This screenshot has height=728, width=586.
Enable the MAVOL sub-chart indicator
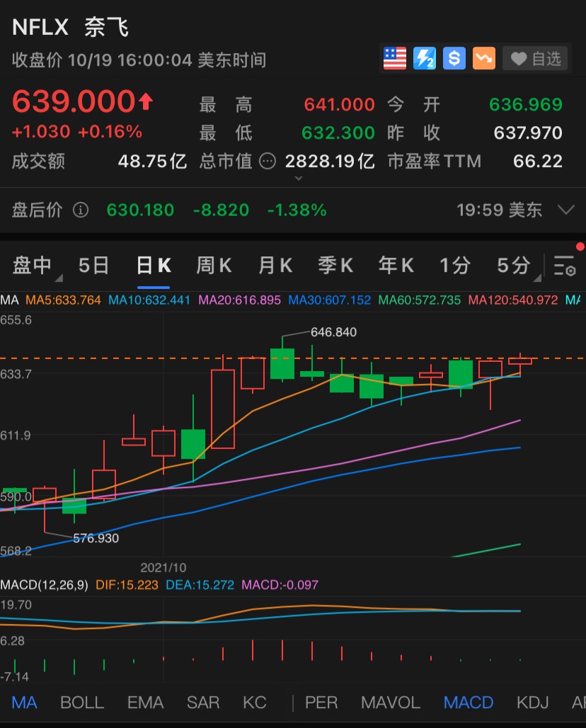(x=390, y=703)
